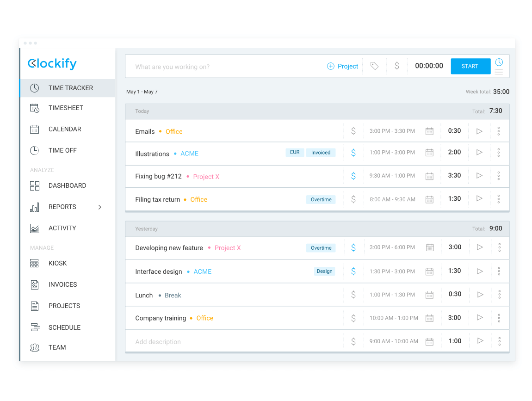Open the calendar picker for the Emails entry
532x401 pixels.
(429, 131)
